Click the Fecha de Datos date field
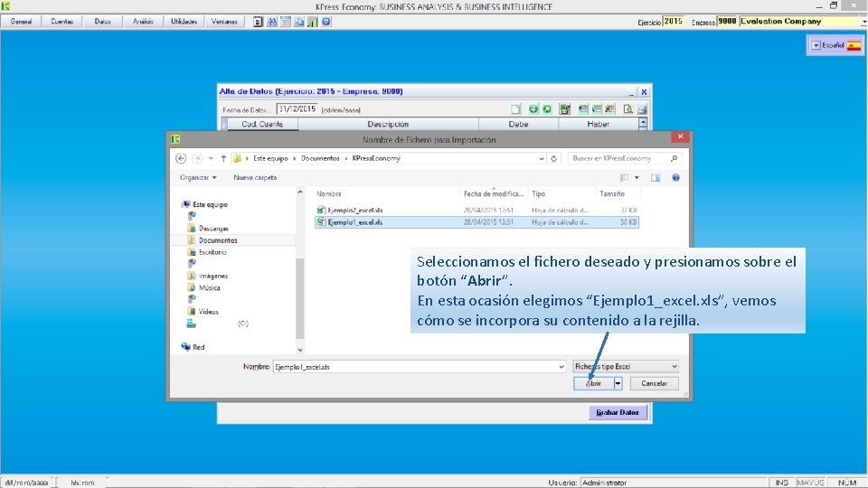Image resolution: width=868 pixels, height=488 pixels. [x=297, y=109]
